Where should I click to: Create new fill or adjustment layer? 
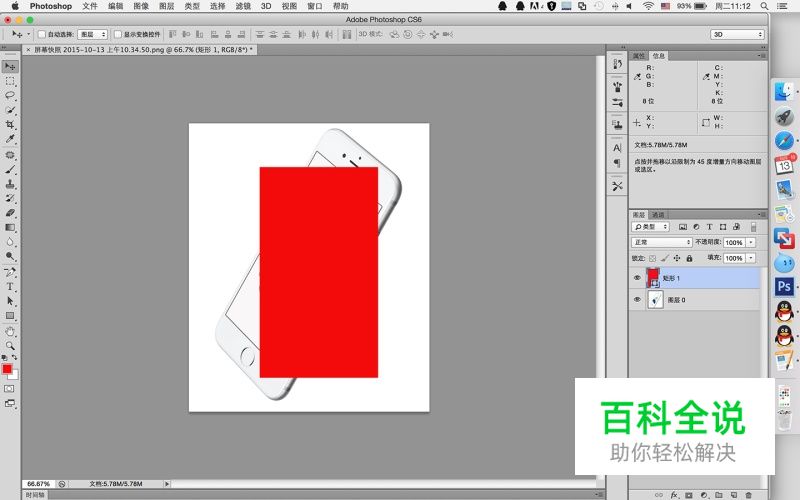click(x=704, y=495)
